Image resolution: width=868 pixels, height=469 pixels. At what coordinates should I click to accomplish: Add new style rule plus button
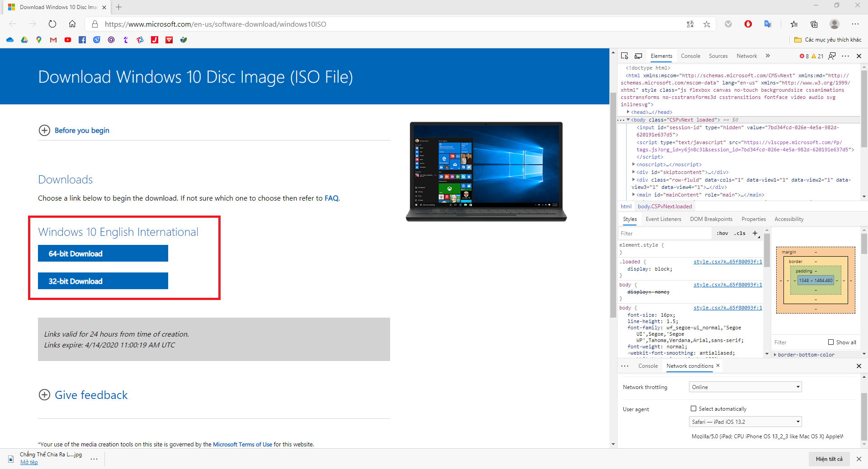tap(755, 233)
